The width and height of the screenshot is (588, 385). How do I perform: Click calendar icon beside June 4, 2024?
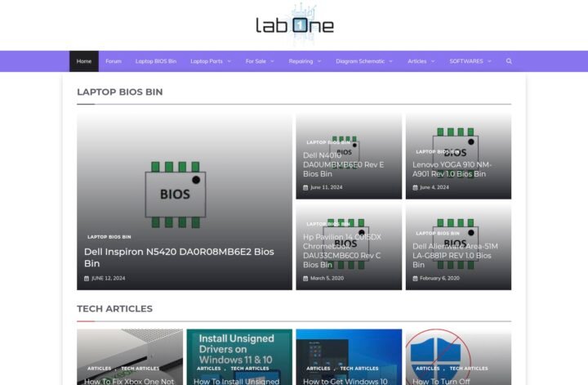pos(415,188)
